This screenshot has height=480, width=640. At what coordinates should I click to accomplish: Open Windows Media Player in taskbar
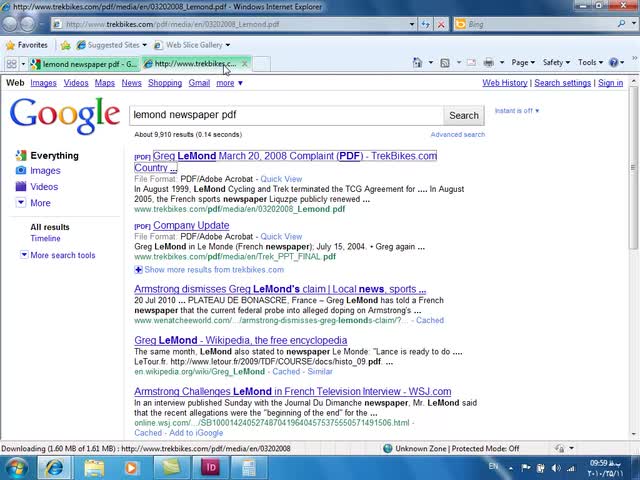(130, 468)
